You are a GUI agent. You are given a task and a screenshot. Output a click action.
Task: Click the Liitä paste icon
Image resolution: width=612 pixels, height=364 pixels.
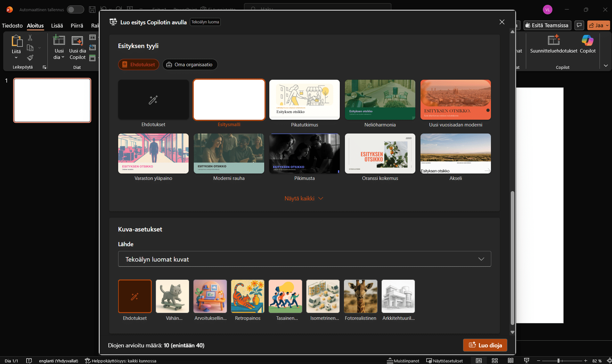tap(16, 41)
